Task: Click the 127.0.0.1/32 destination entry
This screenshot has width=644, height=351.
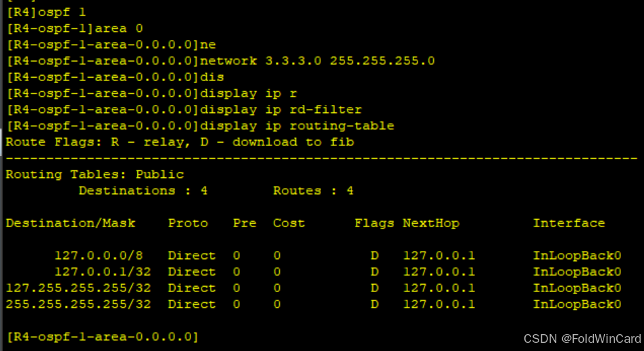Action: pyautogui.click(x=103, y=272)
